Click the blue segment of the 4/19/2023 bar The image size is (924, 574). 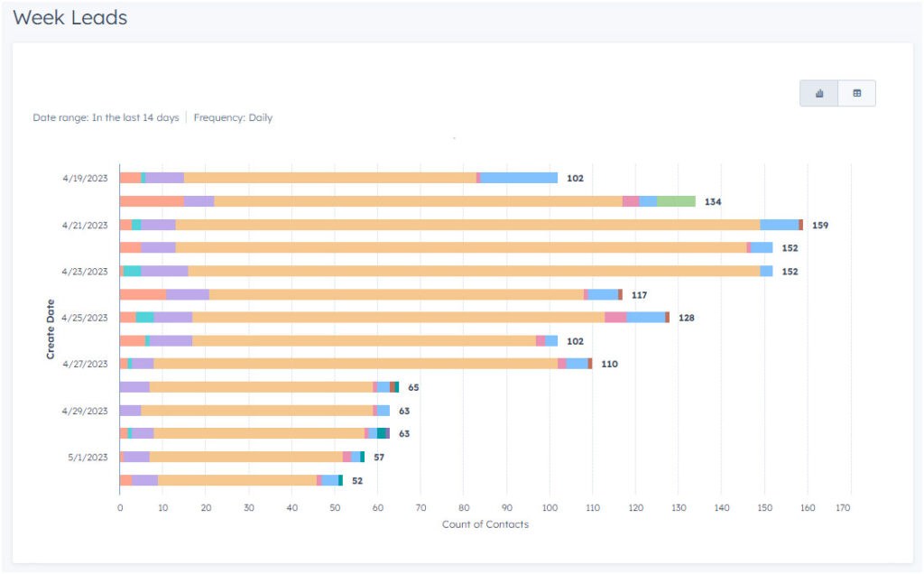tap(519, 178)
